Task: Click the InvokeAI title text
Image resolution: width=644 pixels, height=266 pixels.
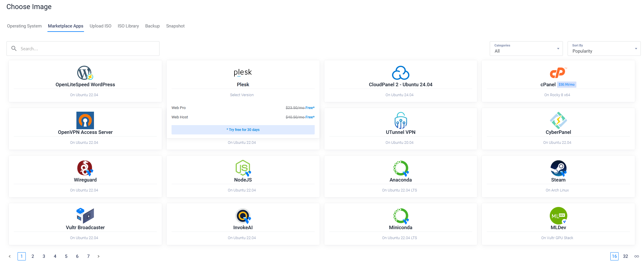Action: tap(243, 227)
